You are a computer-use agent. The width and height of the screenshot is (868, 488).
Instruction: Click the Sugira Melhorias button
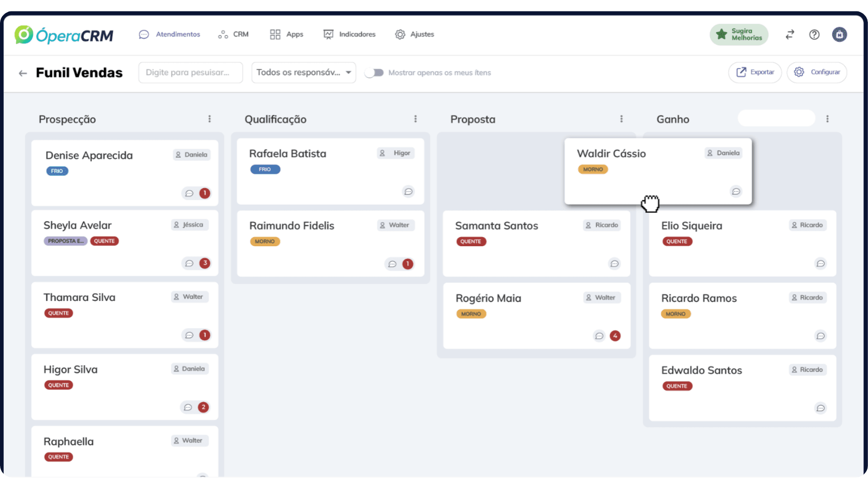pyautogui.click(x=739, y=35)
